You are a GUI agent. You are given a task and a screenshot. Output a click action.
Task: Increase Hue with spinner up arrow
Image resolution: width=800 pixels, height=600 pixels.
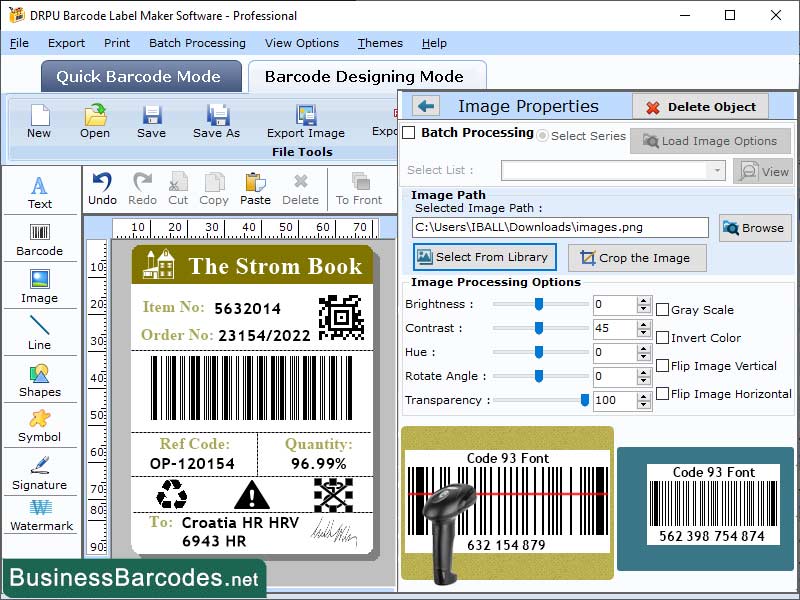(x=644, y=348)
